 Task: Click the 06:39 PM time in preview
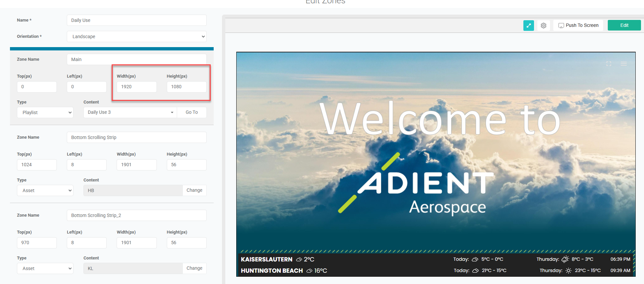click(x=620, y=259)
